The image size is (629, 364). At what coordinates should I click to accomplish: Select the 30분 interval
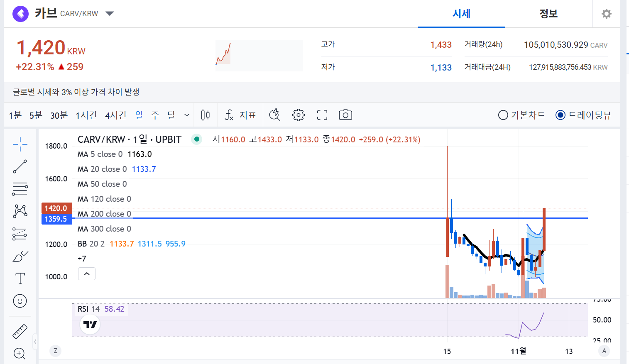point(59,115)
